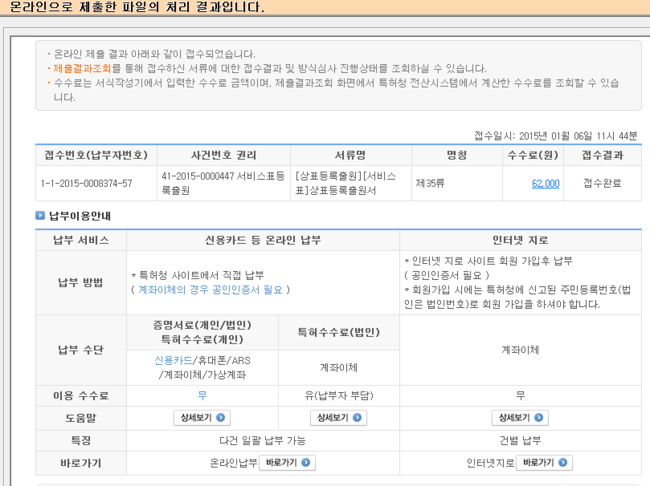Click the 접수번호(납부자번호) column header

[x=95, y=155]
